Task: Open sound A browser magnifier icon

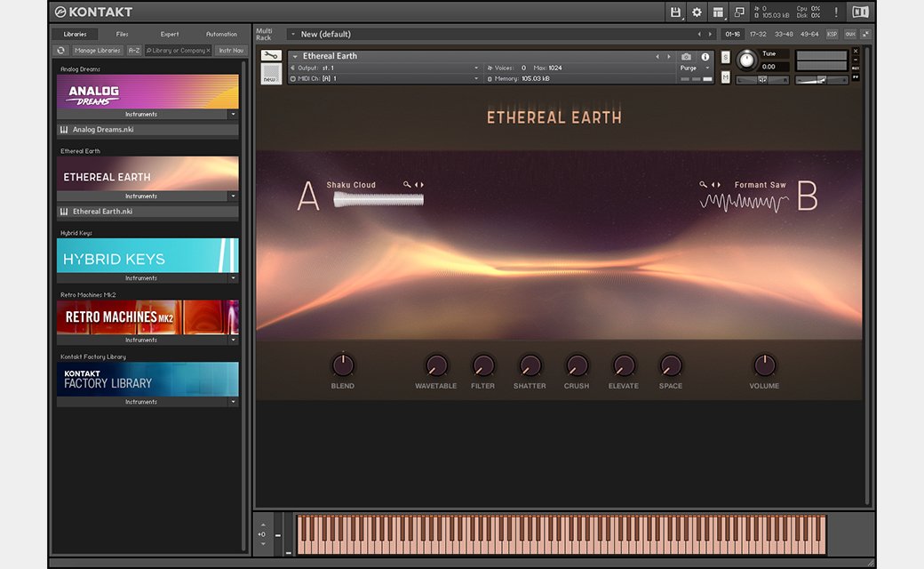Action: click(407, 185)
